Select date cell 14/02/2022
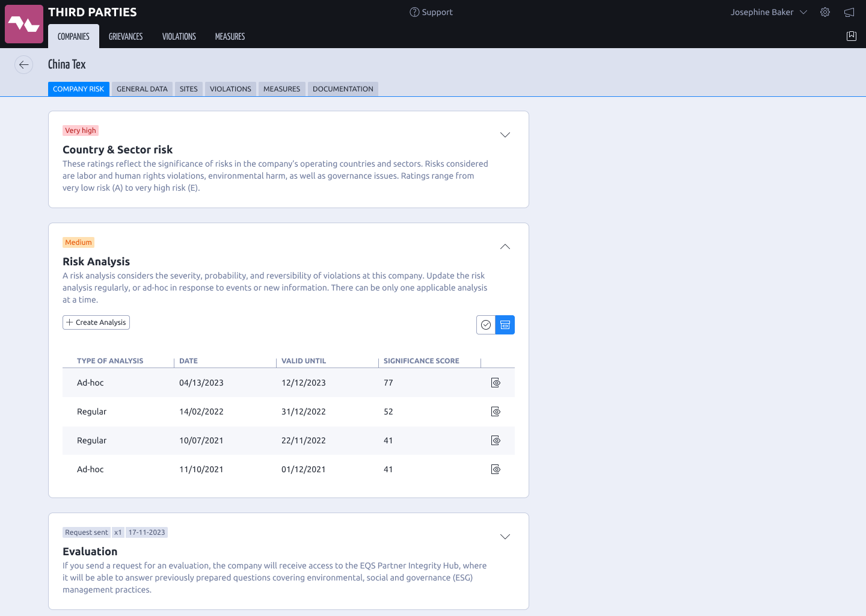Image resolution: width=866 pixels, height=616 pixels. point(201,411)
